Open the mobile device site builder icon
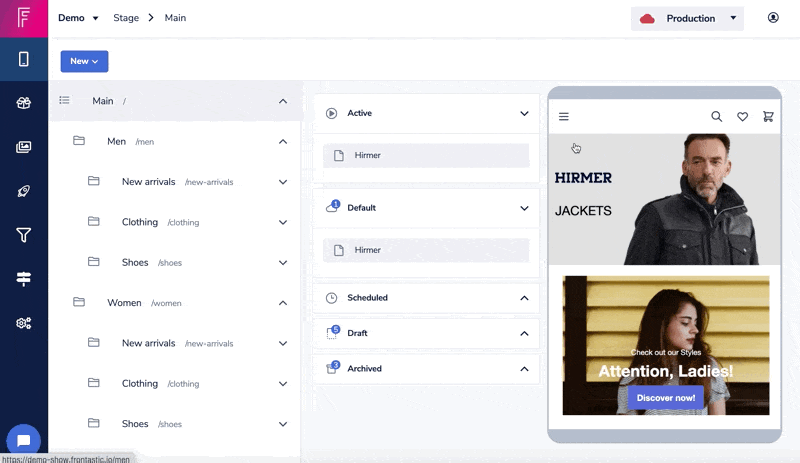 pyautogui.click(x=23, y=59)
